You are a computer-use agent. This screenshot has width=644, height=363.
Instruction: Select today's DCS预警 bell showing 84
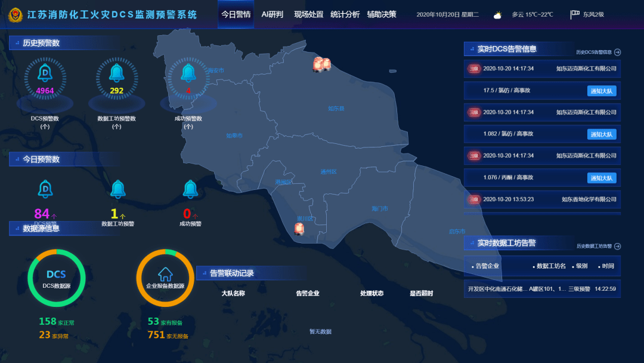click(x=45, y=189)
